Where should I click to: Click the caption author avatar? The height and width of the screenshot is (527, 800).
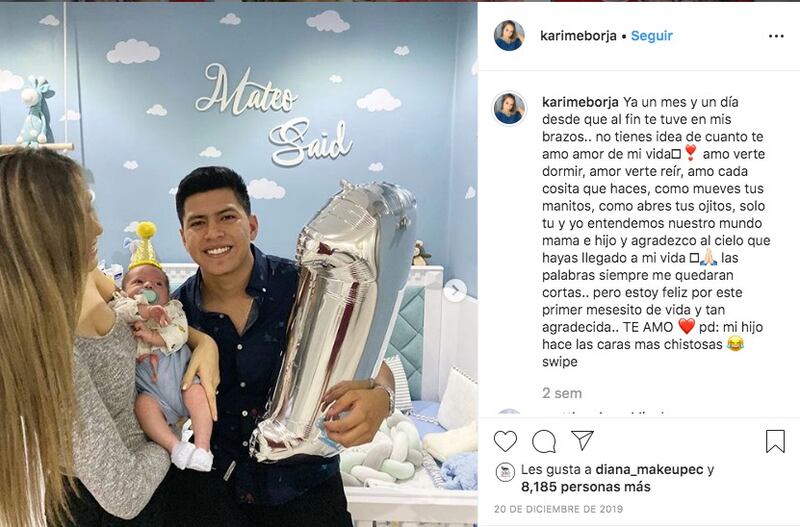click(509, 108)
